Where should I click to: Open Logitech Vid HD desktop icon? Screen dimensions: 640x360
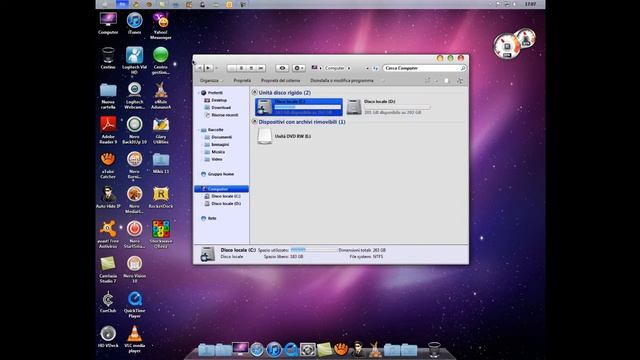click(134, 61)
